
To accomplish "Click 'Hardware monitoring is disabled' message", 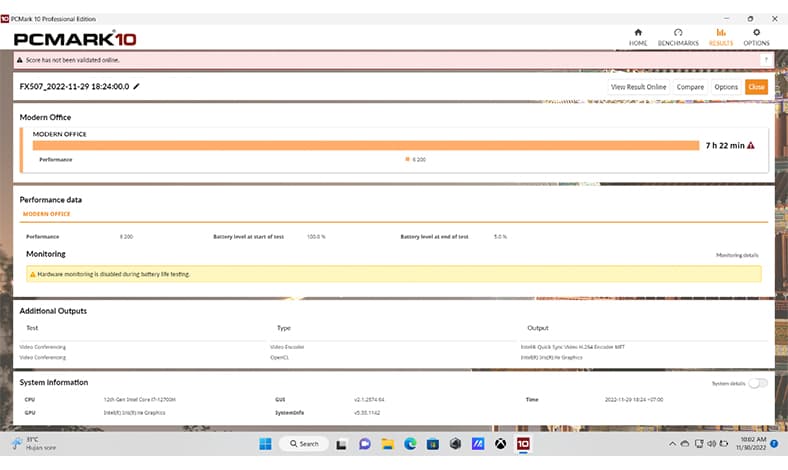I will coord(114,274).
